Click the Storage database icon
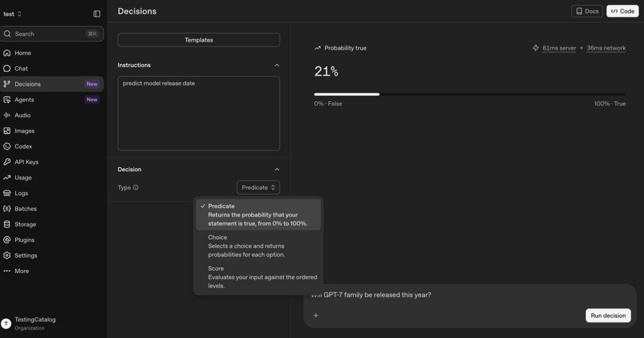 click(x=7, y=224)
